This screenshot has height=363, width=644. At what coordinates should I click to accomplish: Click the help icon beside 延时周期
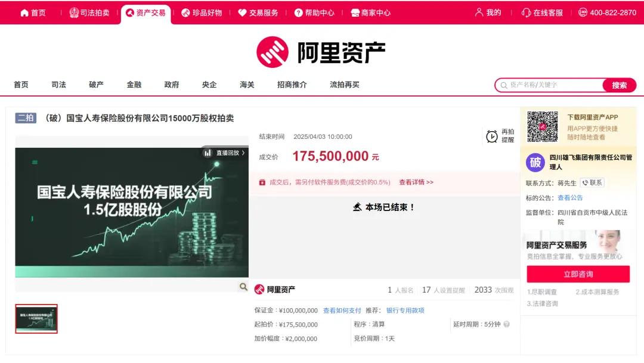click(506, 324)
